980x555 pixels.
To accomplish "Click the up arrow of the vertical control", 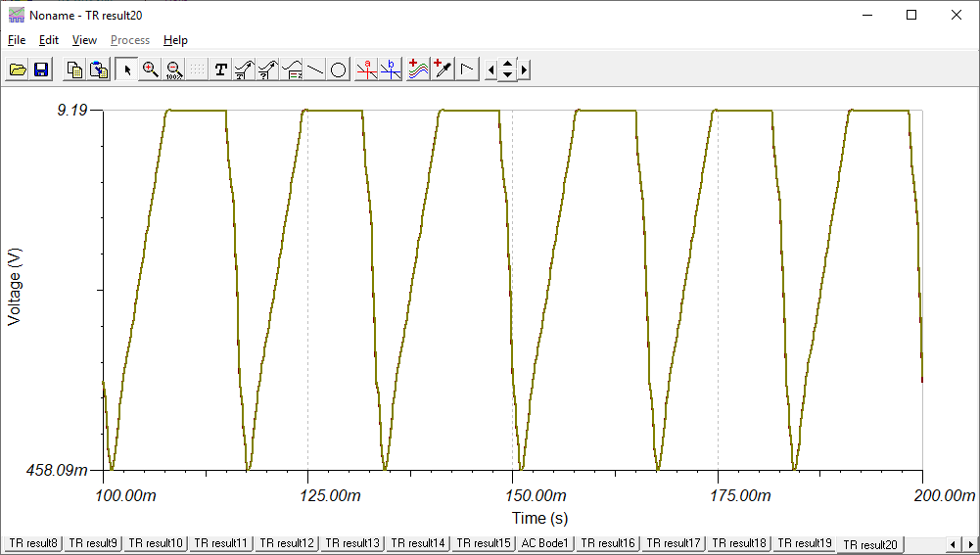I will click(x=507, y=64).
